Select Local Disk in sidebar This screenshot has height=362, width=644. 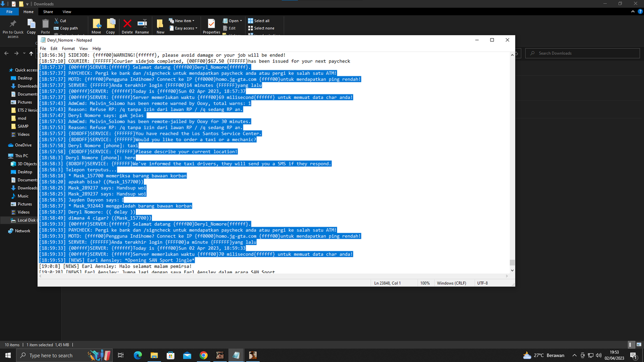point(23,220)
